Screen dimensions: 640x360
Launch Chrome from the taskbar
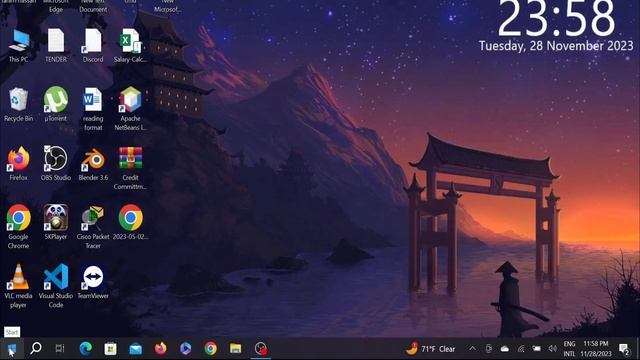click(x=211, y=349)
